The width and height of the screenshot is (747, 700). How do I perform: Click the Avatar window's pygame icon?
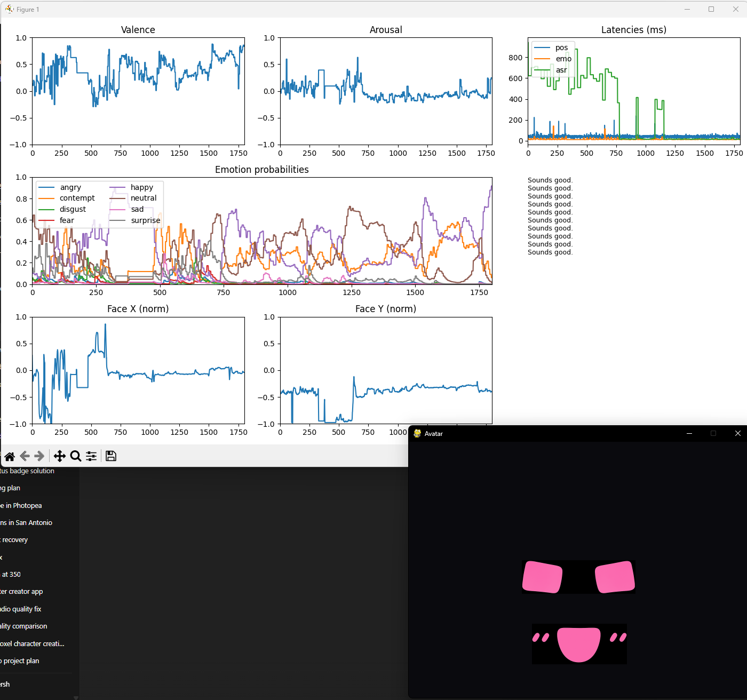(x=417, y=434)
